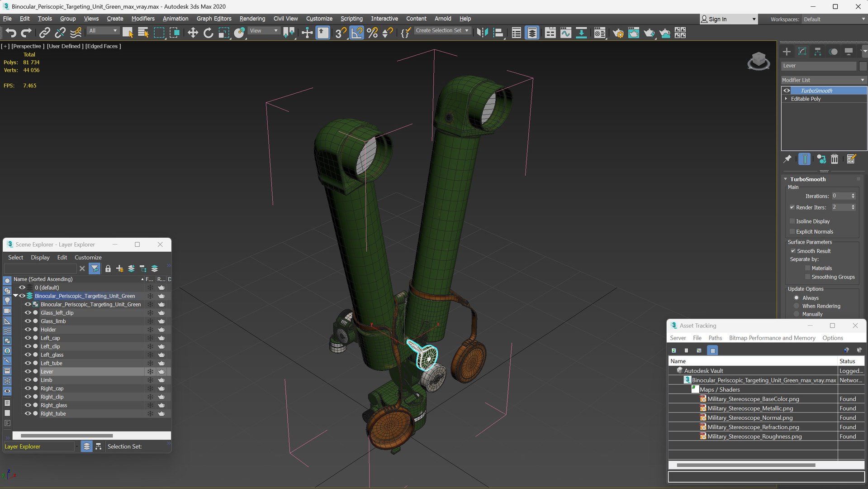Open the Modifiers menu
This screenshot has height=489, width=868.
click(143, 19)
